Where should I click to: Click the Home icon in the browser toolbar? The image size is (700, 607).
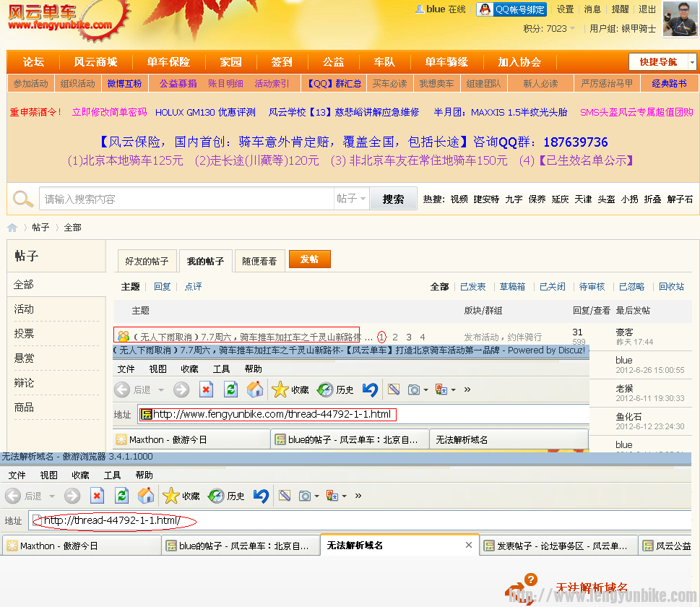click(147, 495)
